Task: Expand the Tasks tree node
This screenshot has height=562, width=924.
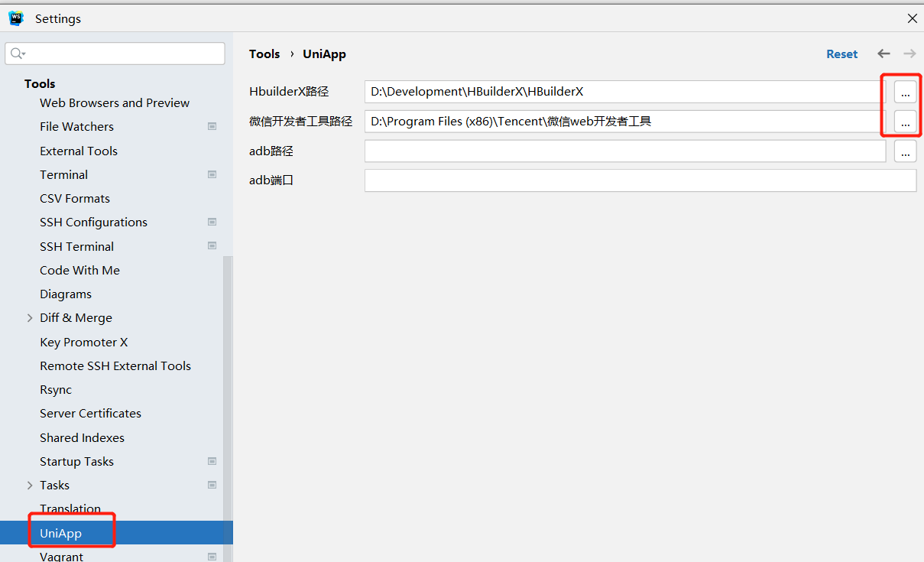Action: 30,485
